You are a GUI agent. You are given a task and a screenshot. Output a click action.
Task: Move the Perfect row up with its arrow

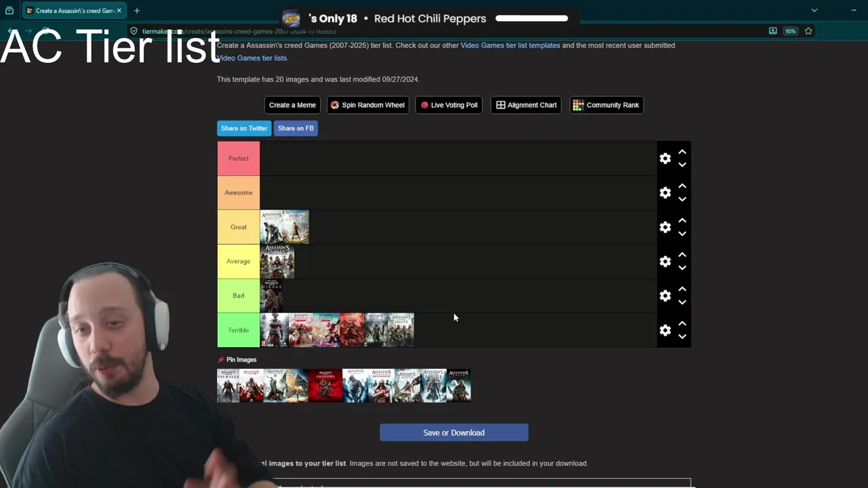pos(682,152)
